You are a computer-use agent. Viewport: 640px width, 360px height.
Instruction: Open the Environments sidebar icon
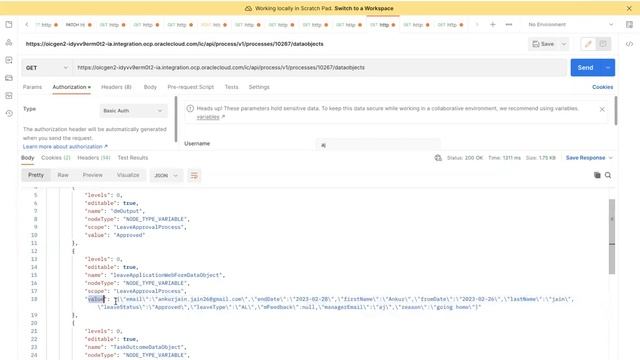click(9, 60)
